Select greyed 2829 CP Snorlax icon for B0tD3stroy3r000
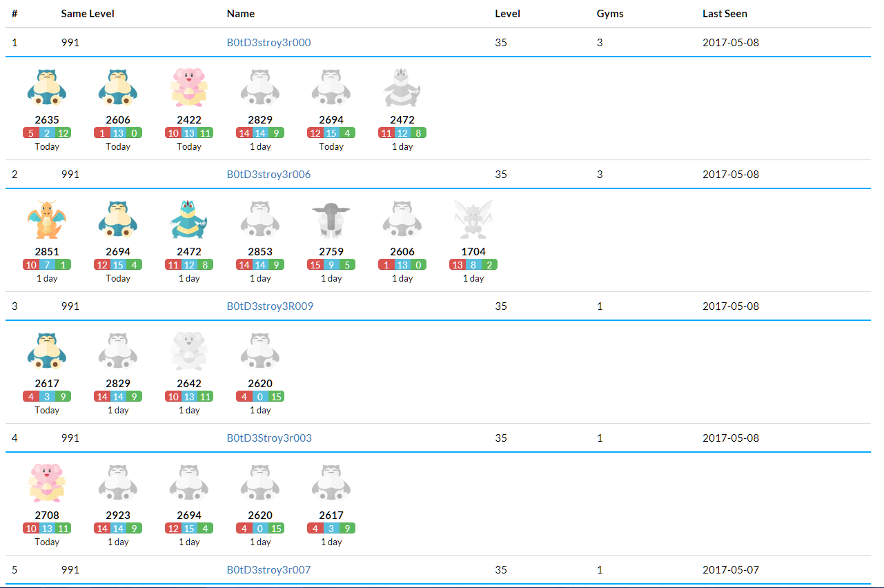The image size is (884, 588). pyautogui.click(x=260, y=87)
